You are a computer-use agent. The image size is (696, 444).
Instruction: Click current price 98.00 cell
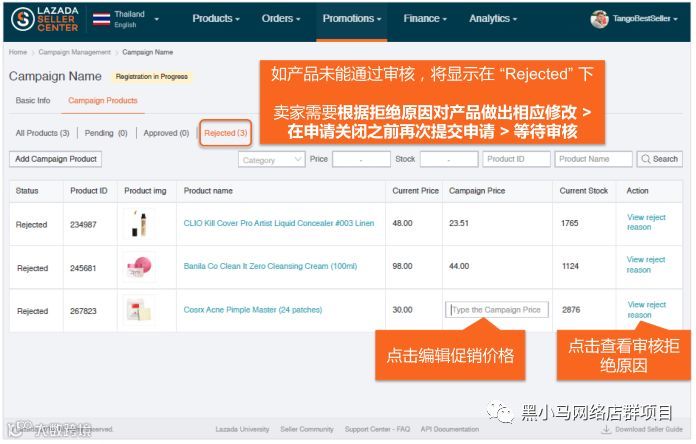pyautogui.click(x=402, y=266)
